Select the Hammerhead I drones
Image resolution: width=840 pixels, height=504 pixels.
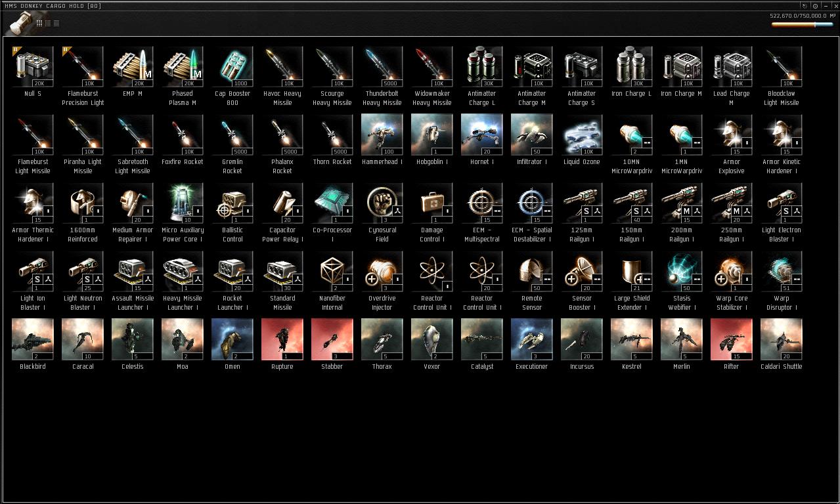[x=382, y=135]
